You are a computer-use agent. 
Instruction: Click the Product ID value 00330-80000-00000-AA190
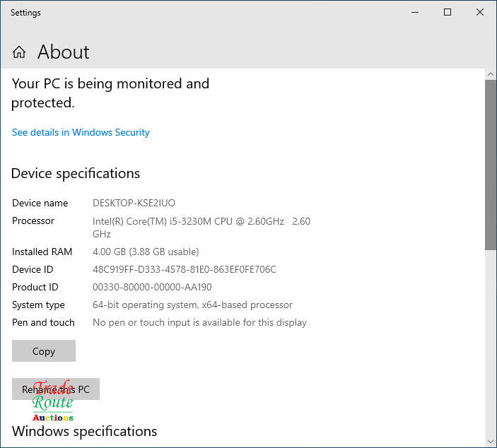click(152, 287)
